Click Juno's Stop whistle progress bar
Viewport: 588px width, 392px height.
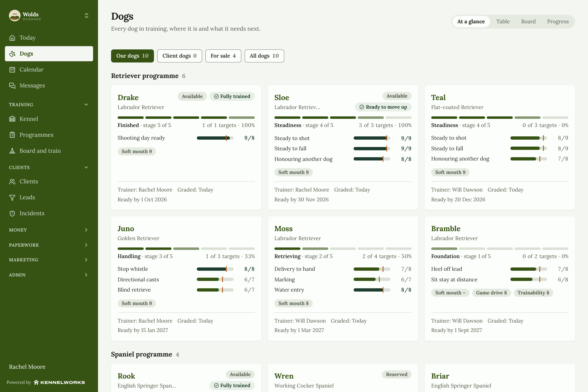click(215, 269)
